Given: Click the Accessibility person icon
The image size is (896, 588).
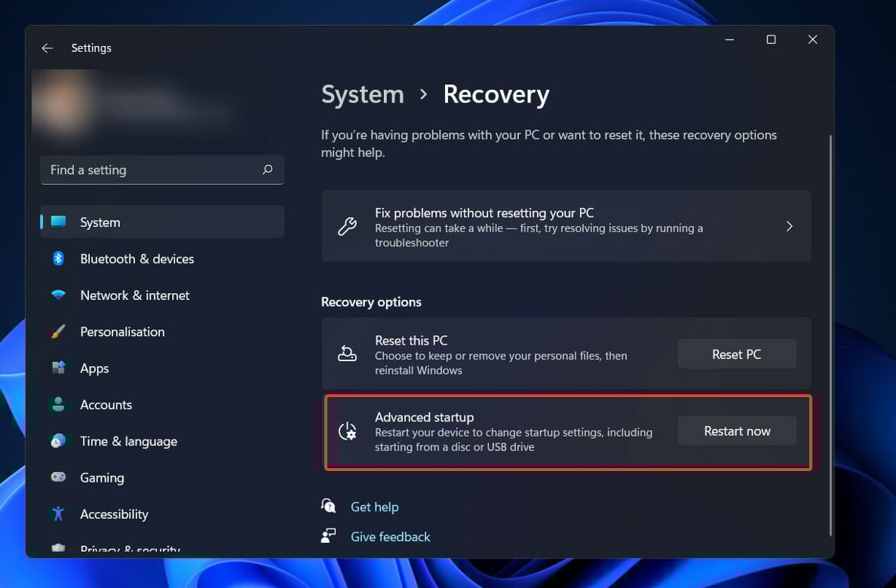Looking at the screenshot, I should point(58,513).
